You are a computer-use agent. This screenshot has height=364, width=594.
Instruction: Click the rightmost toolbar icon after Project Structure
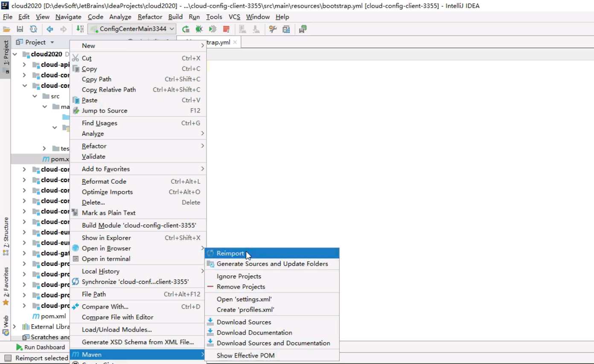pyautogui.click(x=303, y=29)
